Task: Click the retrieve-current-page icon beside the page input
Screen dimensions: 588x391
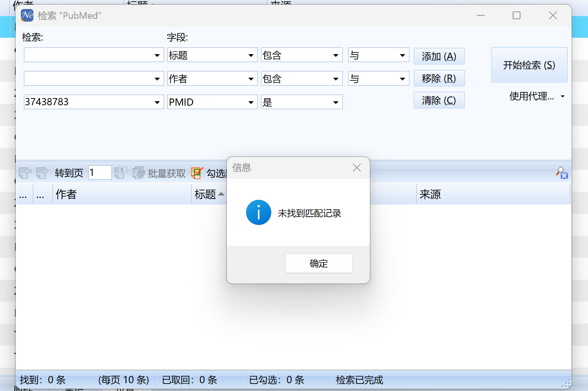Action: click(121, 173)
